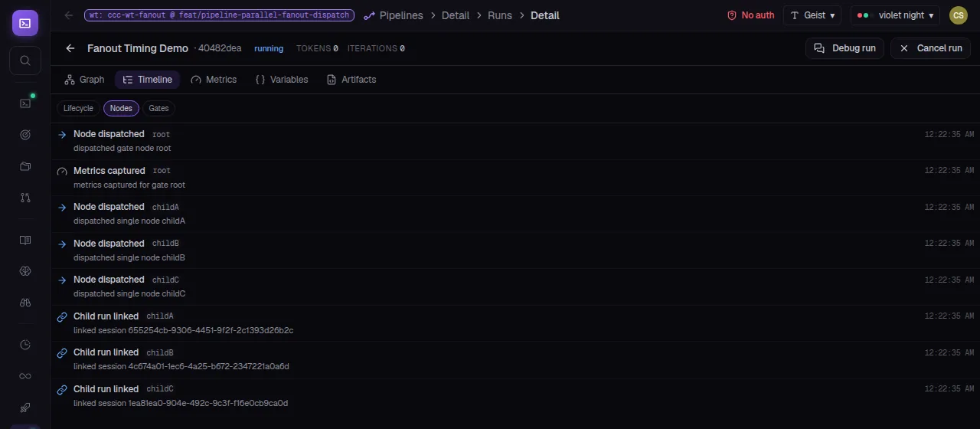This screenshot has height=429, width=980.
Task: Click the Fanout Timing Demo title
Action: tap(138, 48)
